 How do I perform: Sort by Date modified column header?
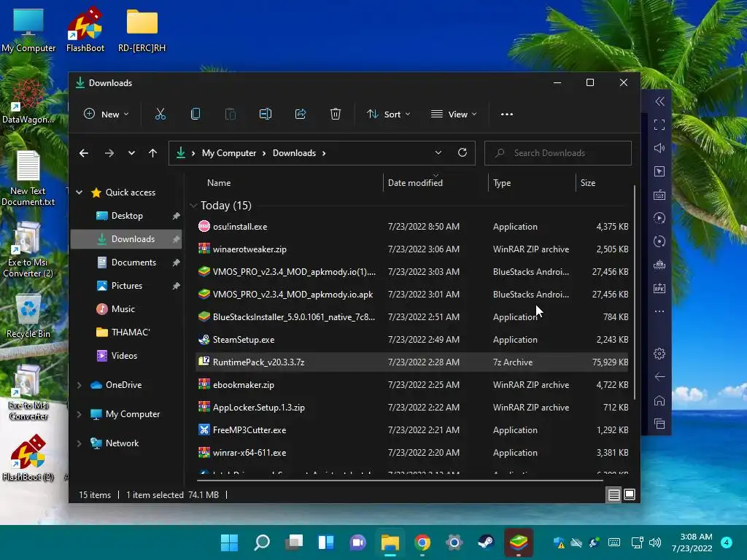(x=415, y=183)
